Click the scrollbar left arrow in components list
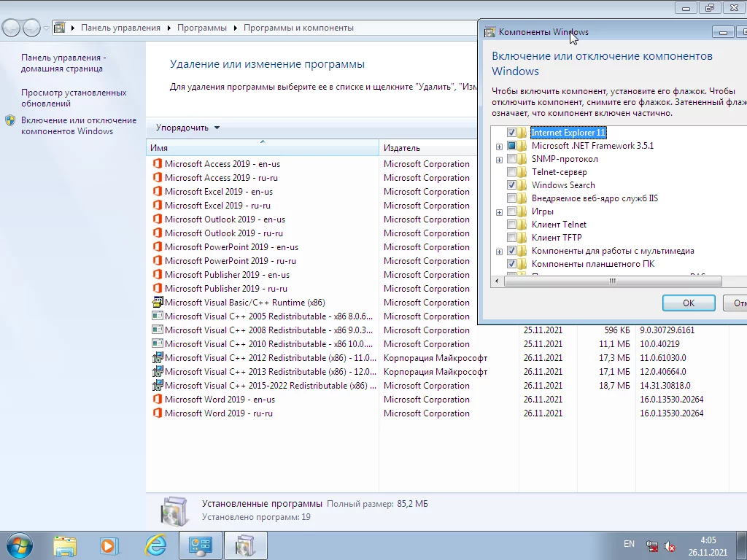 [497, 281]
